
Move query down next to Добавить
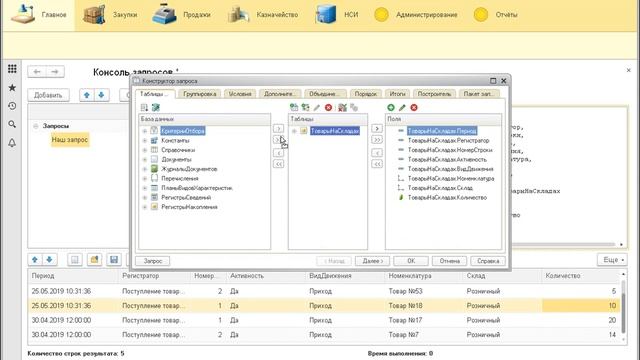(101, 95)
